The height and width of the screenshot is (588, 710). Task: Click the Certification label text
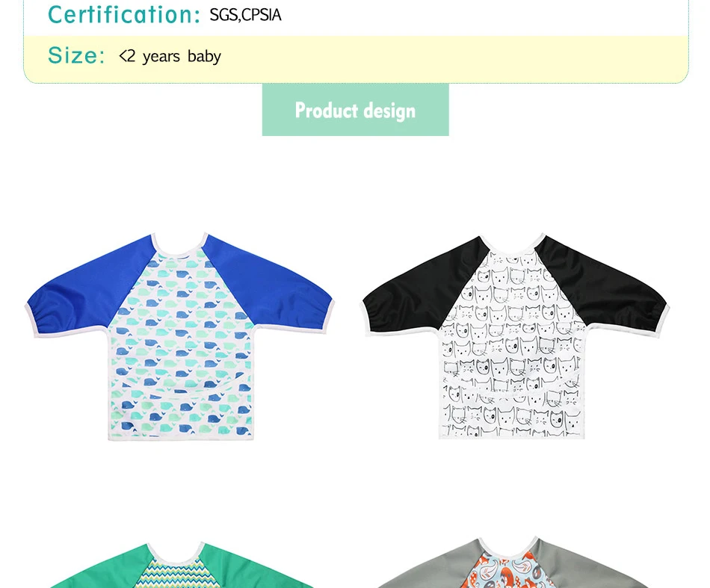(124, 14)
